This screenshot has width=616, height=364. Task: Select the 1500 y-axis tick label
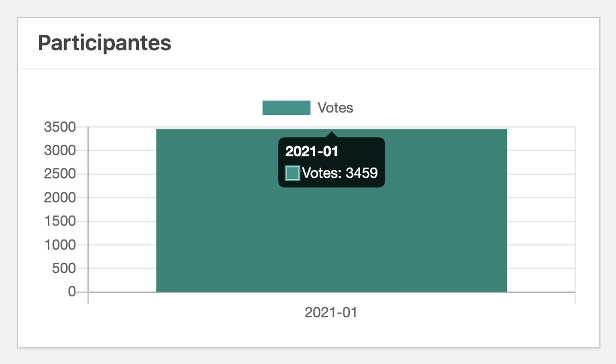60,221
